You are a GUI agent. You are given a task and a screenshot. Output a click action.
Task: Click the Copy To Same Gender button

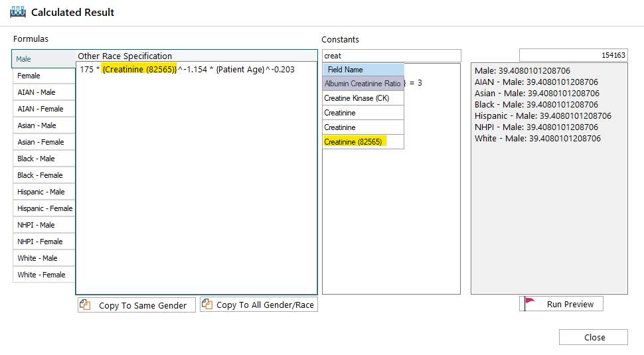137,305
